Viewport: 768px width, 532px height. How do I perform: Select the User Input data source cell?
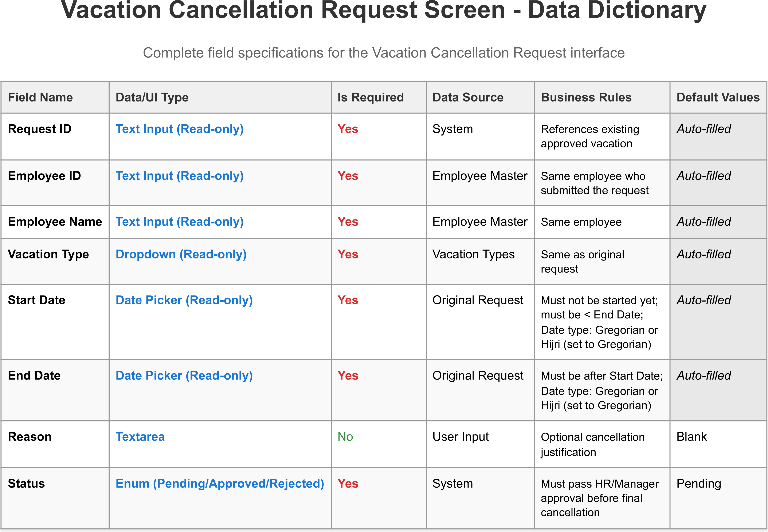pos(460,437)
